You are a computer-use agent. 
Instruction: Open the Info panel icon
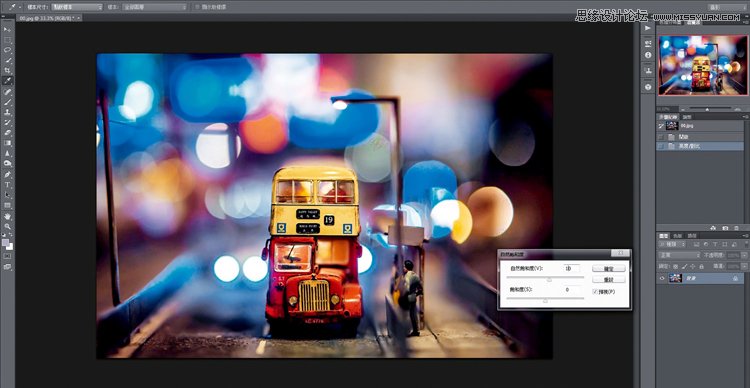point(648,55)
